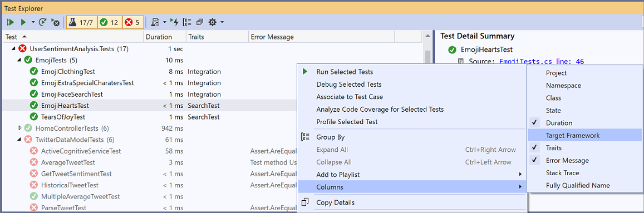Click failed icon of ActiveCognitiveServiceTest

coord(34,151)
